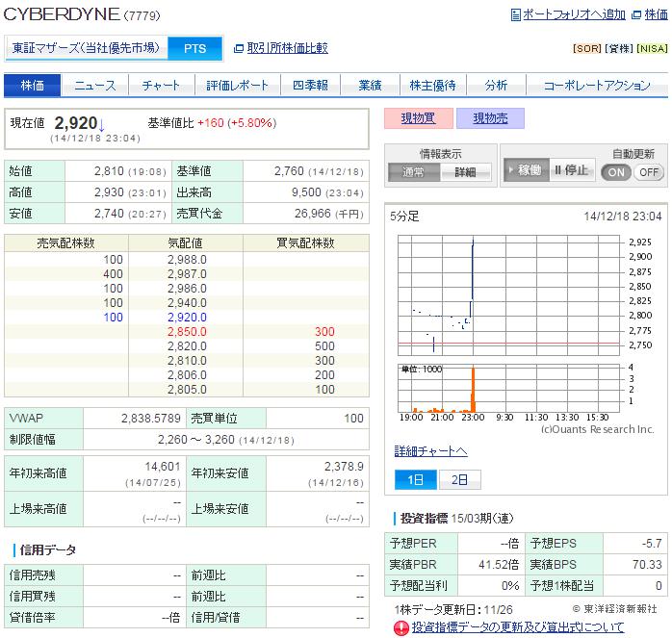The width and height of the screenshot is (672, 638).
Task: Switch to the 株主優待 tab
Action: [x=433, y=86]
